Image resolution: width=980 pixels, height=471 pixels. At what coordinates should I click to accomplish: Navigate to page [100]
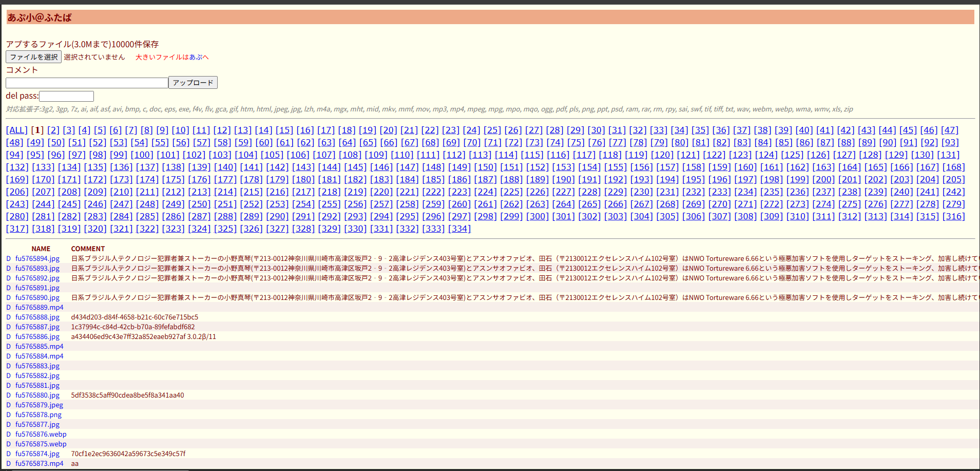click(x=142, y=155)
